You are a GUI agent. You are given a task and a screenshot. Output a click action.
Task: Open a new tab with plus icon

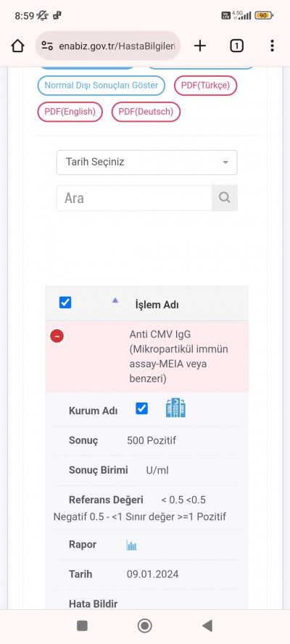(199, 46)
